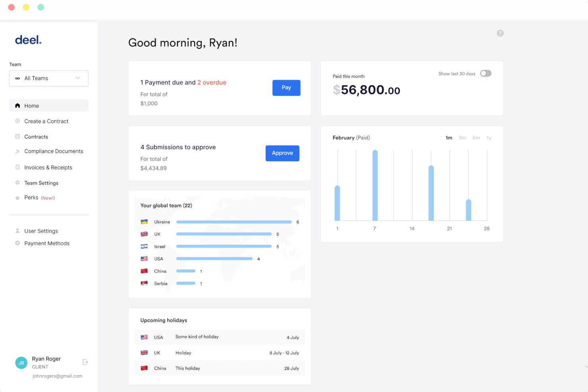Click the Approve button for submissions

coord(282,153)
